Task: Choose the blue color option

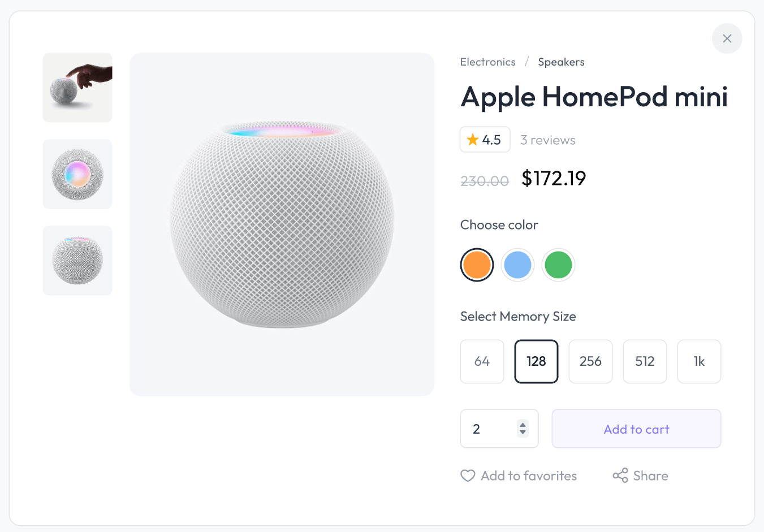Action: [x=517, y=265]
